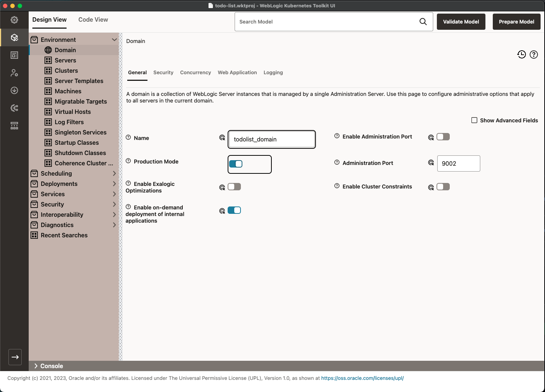The width and height of the screenshot is (545, 392).
Task: Open the Image page icon in sidebar
Action: point(14,55)
